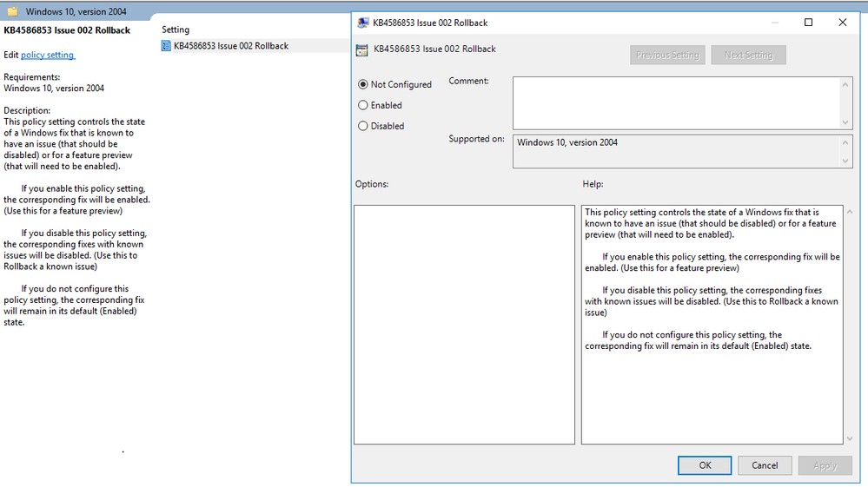Click the Comment box scroll up arrow
The height and width of the screenshot is (487, 868).
tap(845, 84)
